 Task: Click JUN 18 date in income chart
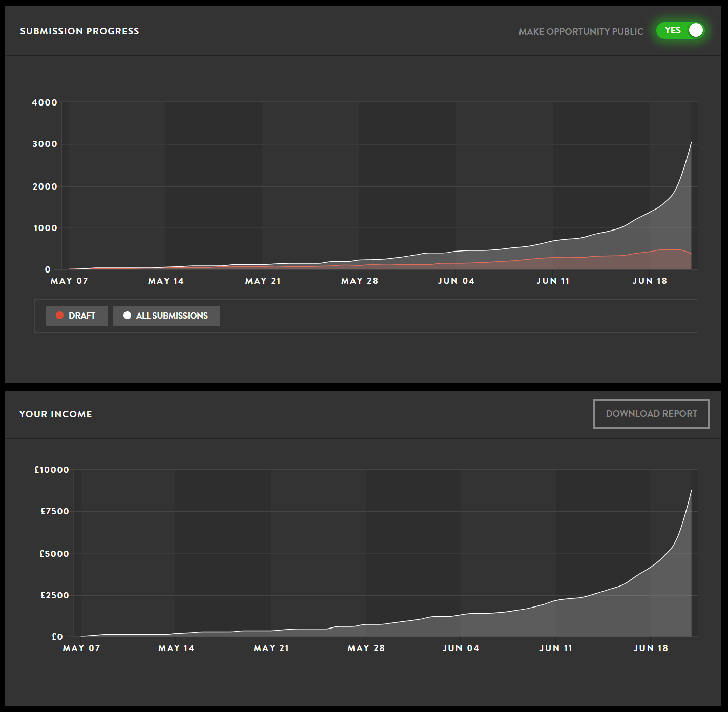[x=651, y=648]
